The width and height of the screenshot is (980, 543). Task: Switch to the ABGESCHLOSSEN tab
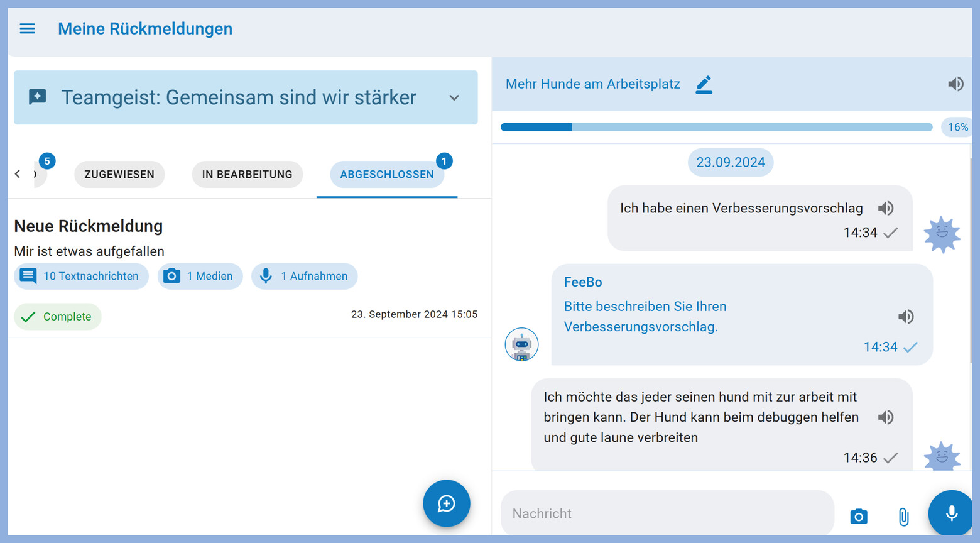[387, 174]
